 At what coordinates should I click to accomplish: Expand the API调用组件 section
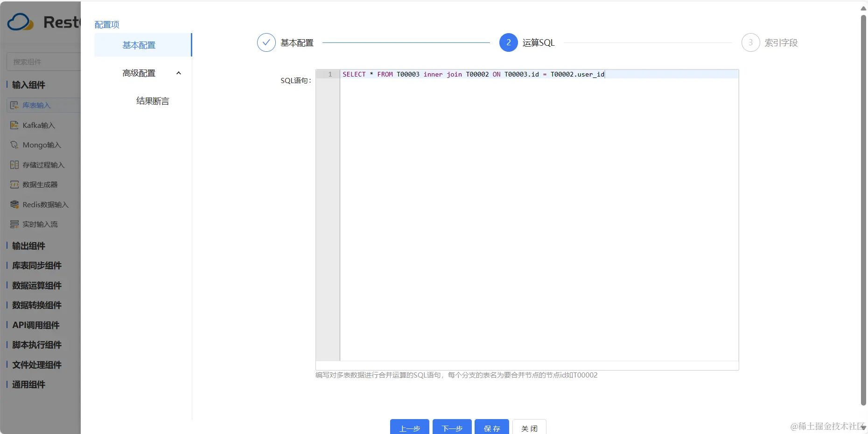35,325
